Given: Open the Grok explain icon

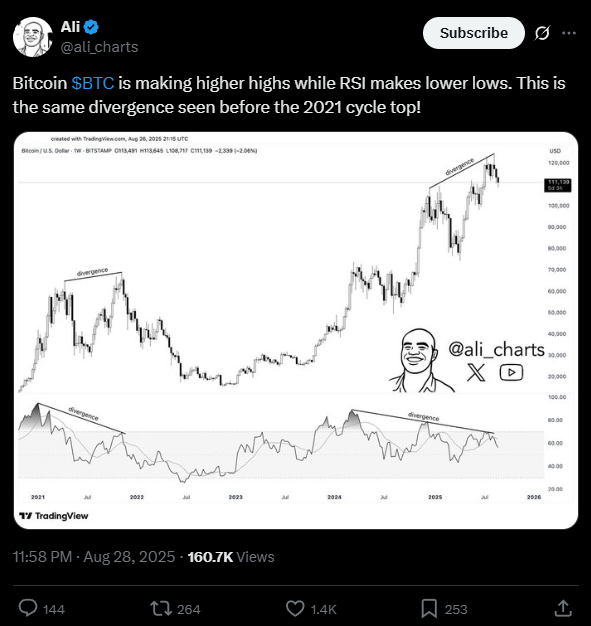Looking at the screenshot, I should click(542, 33).
